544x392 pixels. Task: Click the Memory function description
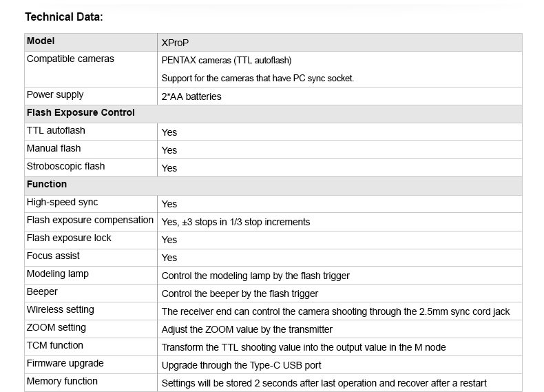tap(324, 383)
